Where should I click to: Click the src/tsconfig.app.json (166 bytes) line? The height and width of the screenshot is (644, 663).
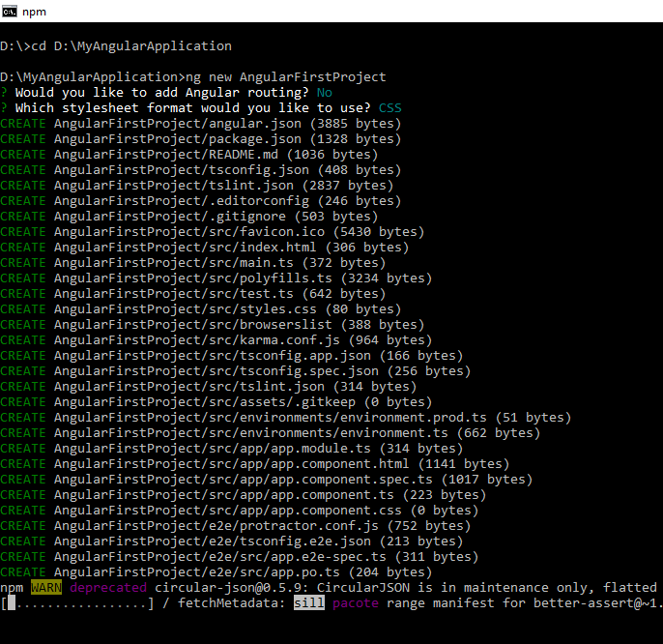[x=231, y=356]
